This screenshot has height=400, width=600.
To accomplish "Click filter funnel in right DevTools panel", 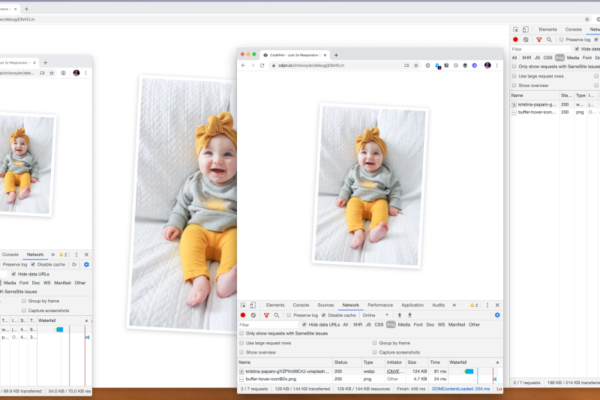I will pyautogui.click(x=539, y=39).
